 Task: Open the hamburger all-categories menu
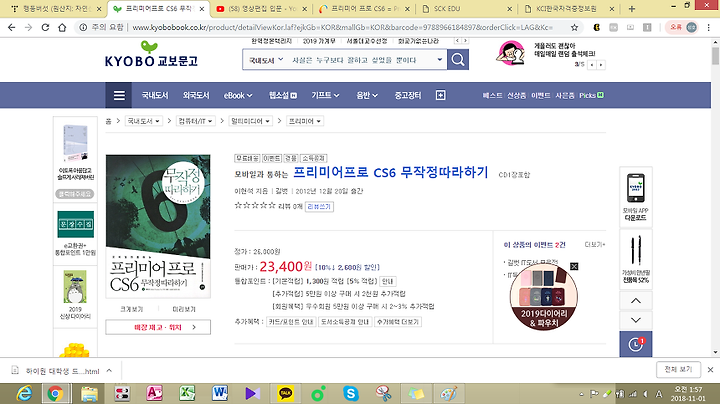click(119, 95)
